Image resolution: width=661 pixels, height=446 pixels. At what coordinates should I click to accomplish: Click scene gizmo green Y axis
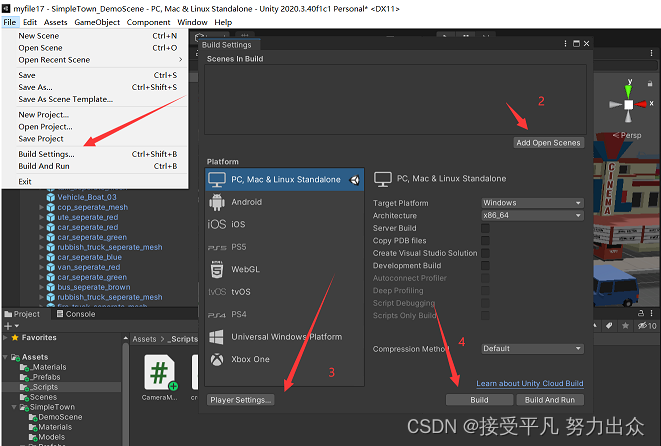coord(628,91)
